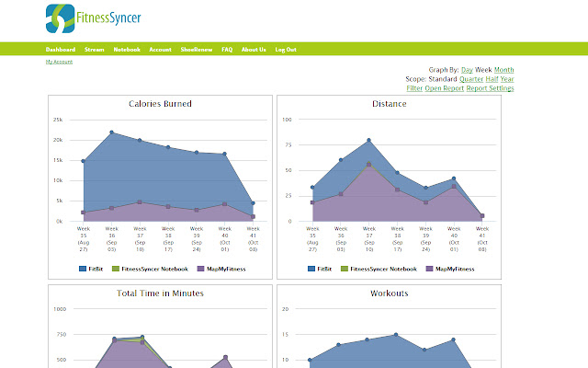588x368 pixels.
Task: Open Report Settings
Action: click(x=490, y=88)
